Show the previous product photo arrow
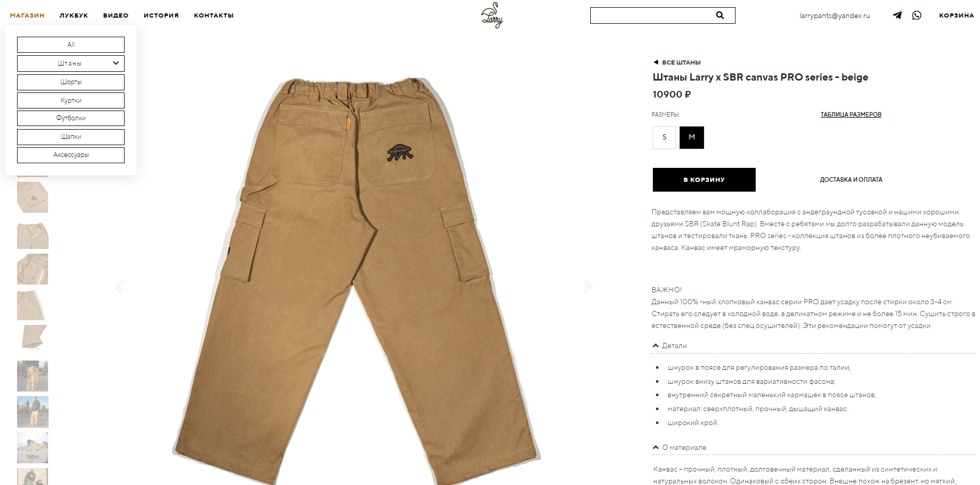This screenshot has width=980, height=485. click(119, 287)
